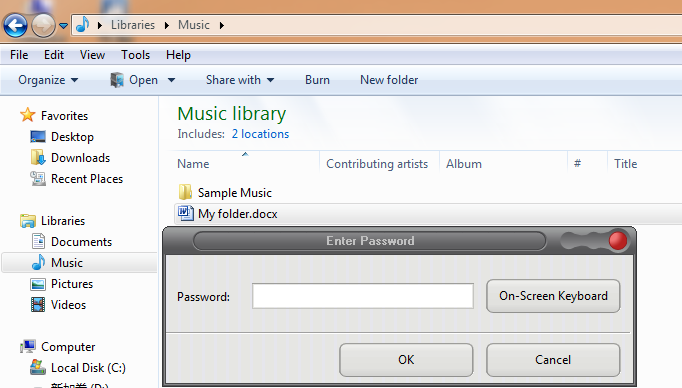Click the Videos library icon
Image resolution: width=682 pixels, height=388 pixels.
(x=38, y=304)
